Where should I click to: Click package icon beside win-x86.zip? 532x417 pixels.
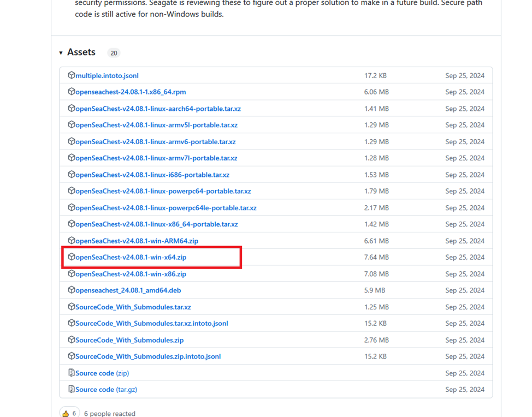point(71,273)
